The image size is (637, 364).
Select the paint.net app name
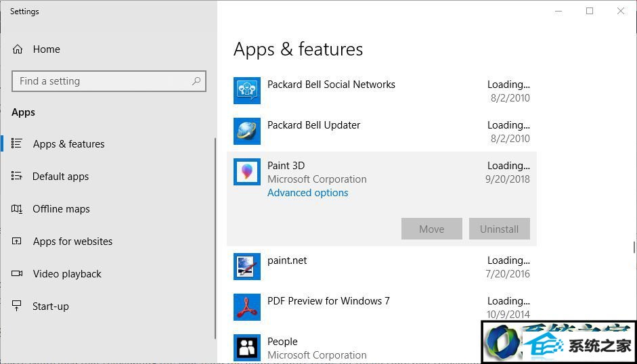pos(287,260)
